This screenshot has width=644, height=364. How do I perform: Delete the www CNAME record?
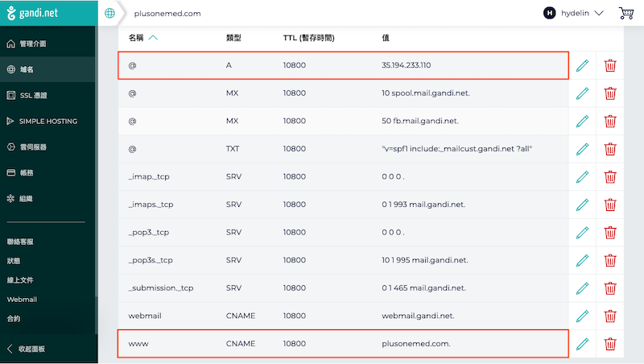610,344
